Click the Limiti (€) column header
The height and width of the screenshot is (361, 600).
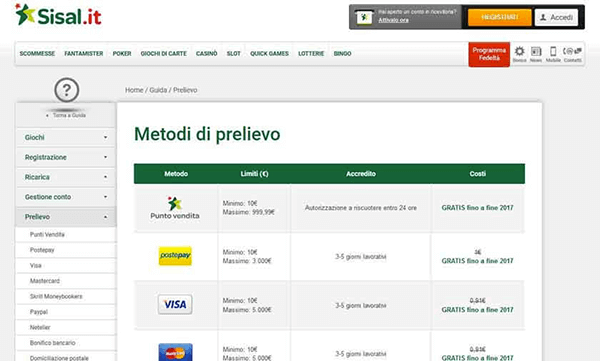coord(254,174)
